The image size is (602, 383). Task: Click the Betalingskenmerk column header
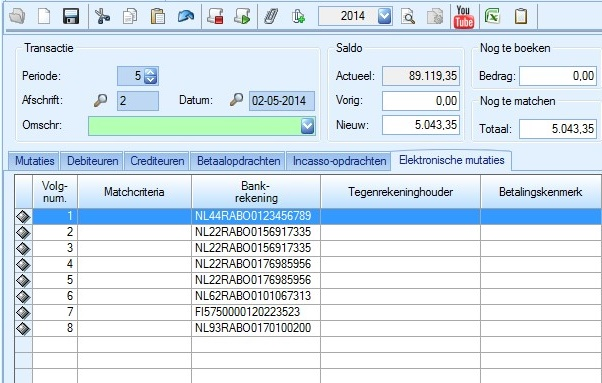(x=541, y=192)
